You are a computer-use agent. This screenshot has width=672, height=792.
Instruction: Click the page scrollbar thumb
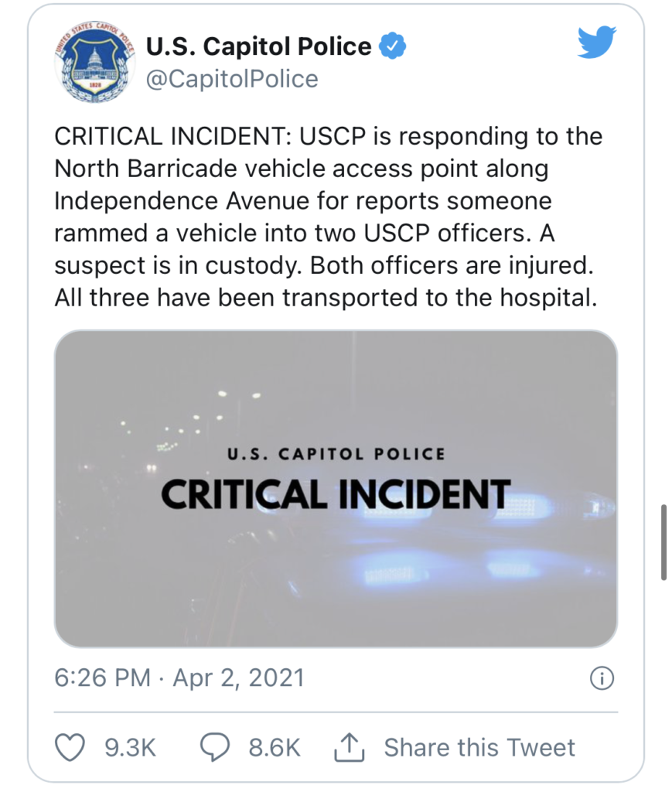[664, 542]
